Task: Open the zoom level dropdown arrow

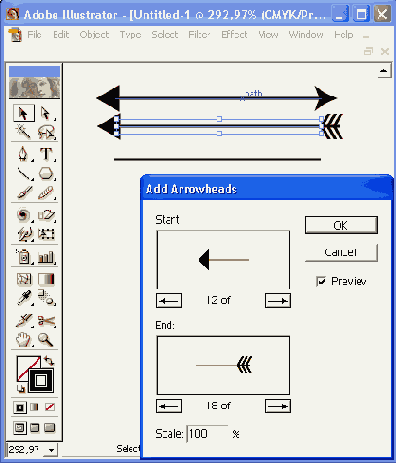Action: (51, 450)
